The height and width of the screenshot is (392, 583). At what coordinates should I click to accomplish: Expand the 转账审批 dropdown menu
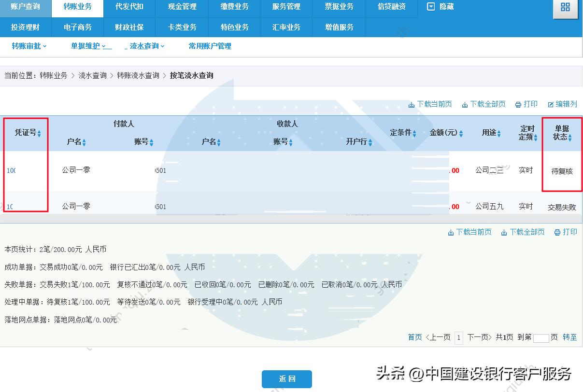coord(29,46)
